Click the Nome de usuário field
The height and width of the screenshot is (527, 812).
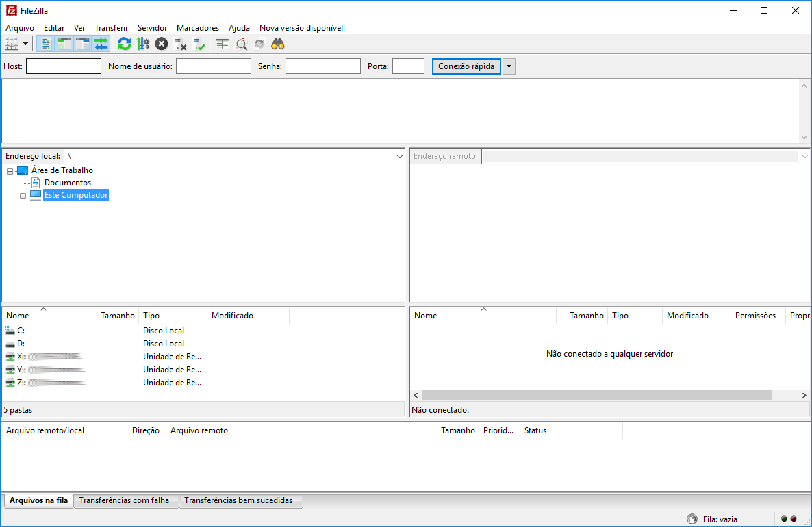click(x=214, y=66)
